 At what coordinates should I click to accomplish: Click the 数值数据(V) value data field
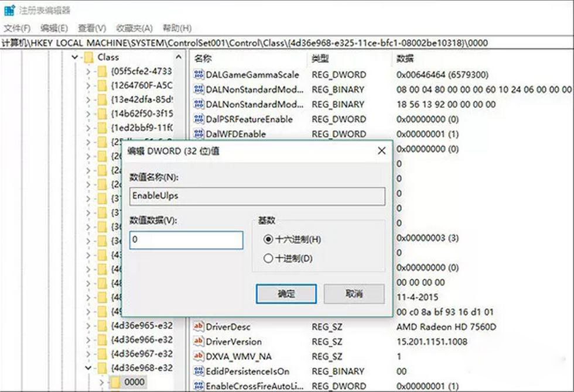pos(186,240)
